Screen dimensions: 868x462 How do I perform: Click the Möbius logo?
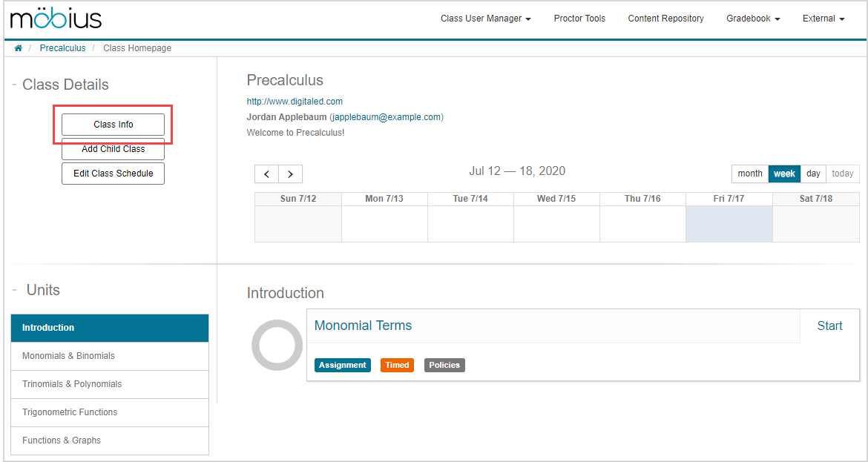(x=56, y=19)
